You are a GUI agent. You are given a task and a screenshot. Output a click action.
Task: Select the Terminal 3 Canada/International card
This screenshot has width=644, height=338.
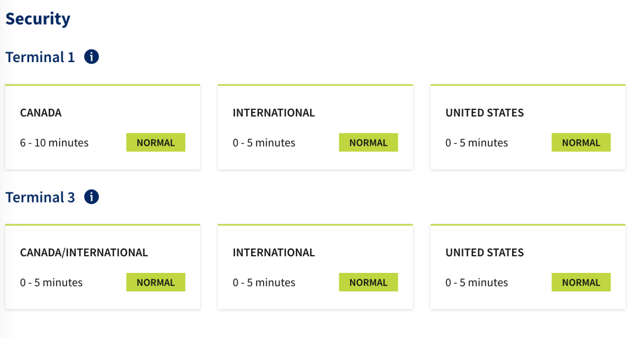(x=103, y=266)
